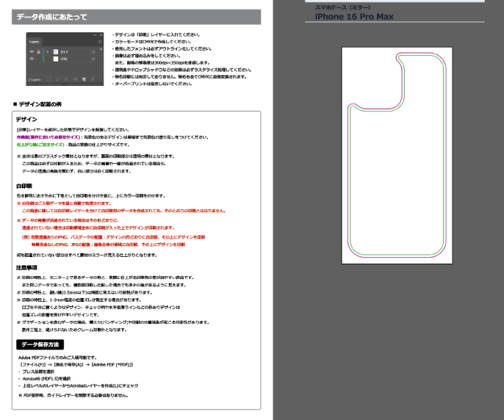Open the Layers panel hamburger menu
Viewport: 504px width, 420px height.
tap(101, 43)
